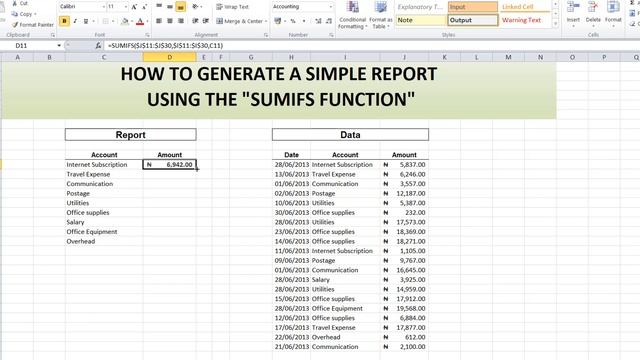Activate the Format Painter
This screenshot has width=640, height=360.
click(x=33, y=24)
